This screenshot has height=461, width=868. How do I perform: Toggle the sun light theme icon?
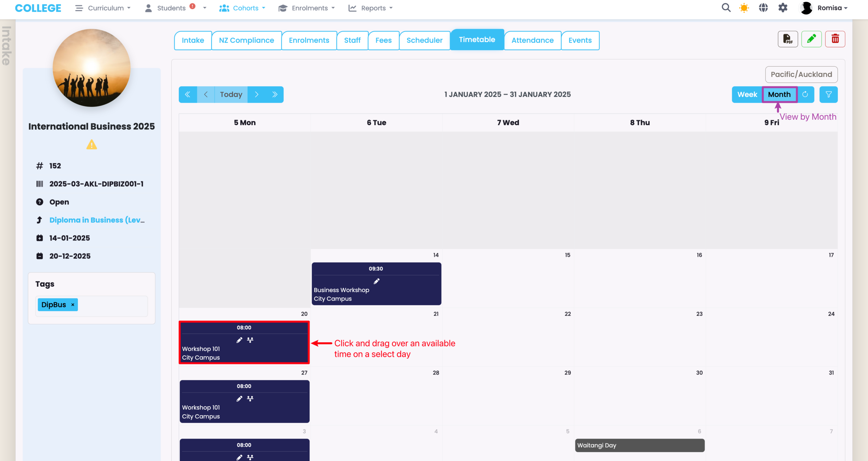coord(744,8)
